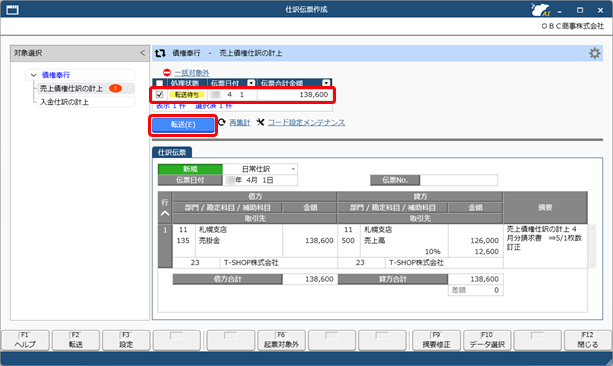Click the 差額 value 0
Viewport: 613px width, 366px height.
(496, 290)
